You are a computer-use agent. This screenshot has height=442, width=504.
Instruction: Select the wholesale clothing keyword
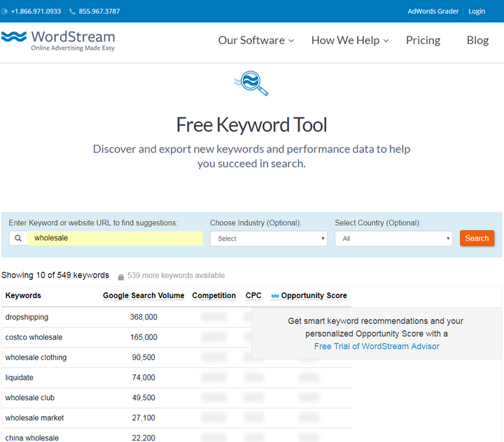pyautogui.click(x=36, y=357)
